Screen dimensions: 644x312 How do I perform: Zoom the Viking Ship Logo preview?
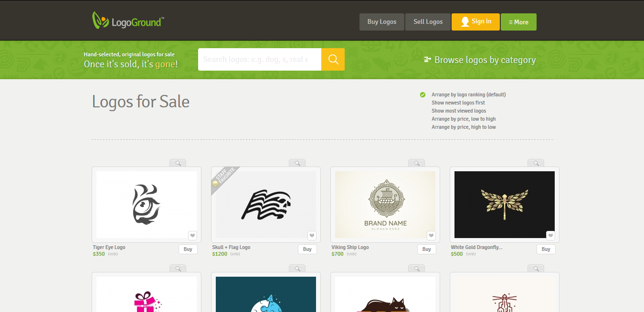point(417,163)
